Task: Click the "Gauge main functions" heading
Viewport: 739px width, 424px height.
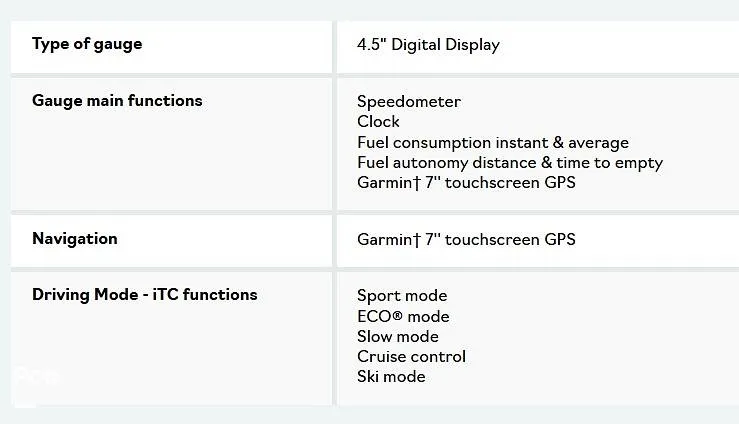Action: (117, 101)
